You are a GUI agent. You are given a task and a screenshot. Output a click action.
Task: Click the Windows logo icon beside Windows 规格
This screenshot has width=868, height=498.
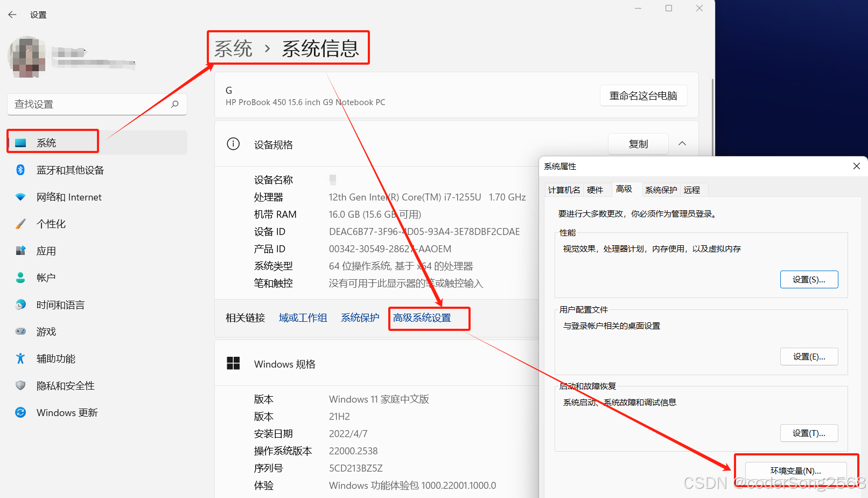(x=233, y=363)
